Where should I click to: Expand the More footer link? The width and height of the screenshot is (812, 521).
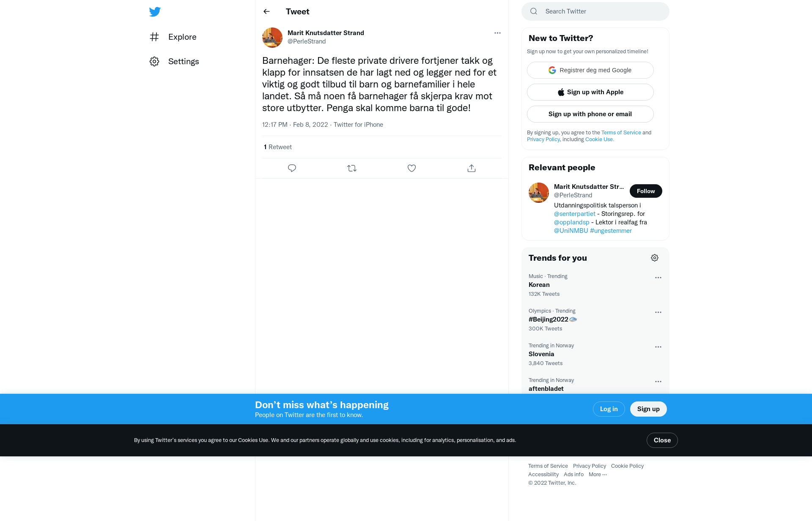click(x=598, y=475)
